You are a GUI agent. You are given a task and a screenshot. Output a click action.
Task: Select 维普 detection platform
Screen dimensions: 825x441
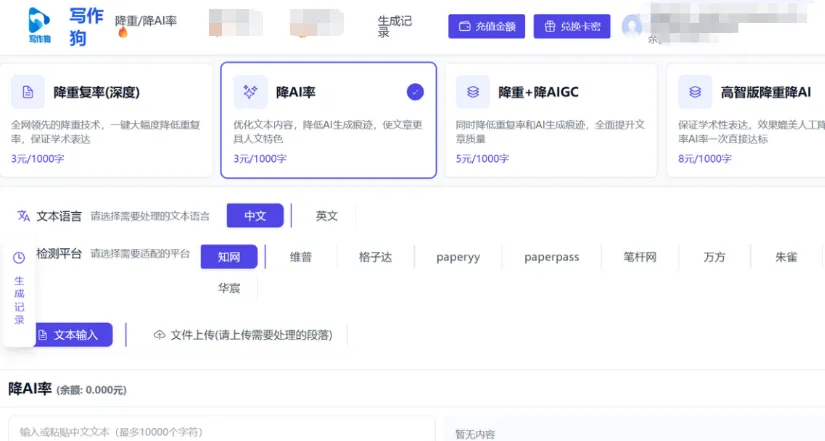pos(301,257)
